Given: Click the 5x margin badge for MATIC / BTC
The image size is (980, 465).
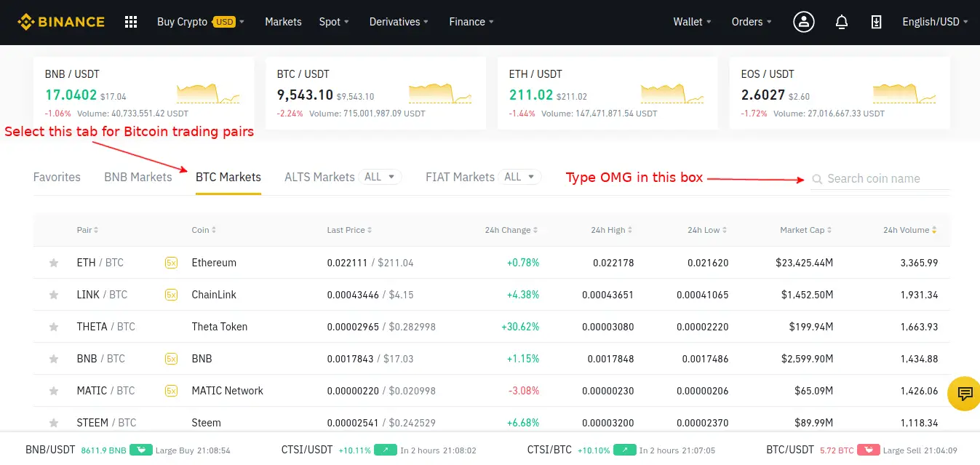Looking at the screenshot, I should pos(171,391).
